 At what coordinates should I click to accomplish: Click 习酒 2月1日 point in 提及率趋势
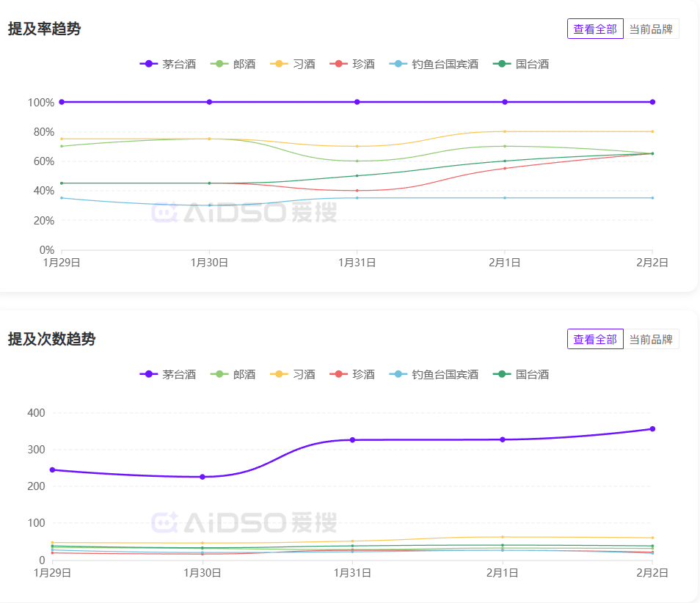point(505,131)
